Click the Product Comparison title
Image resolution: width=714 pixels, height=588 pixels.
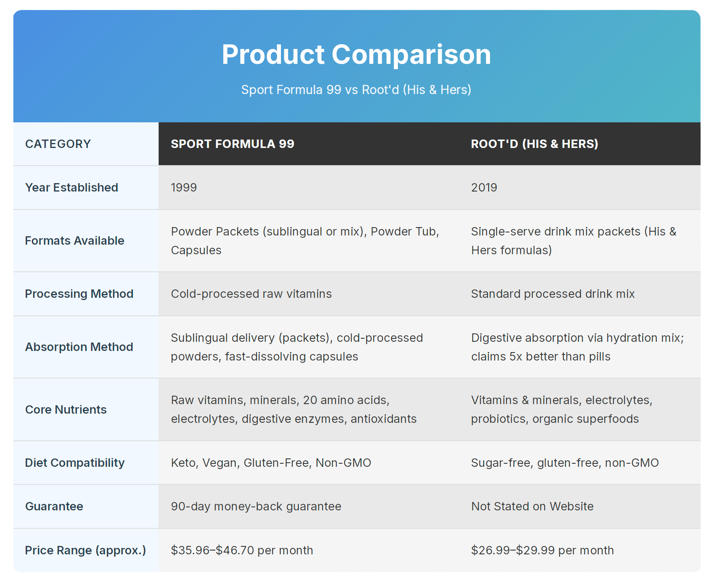[356, 54]
